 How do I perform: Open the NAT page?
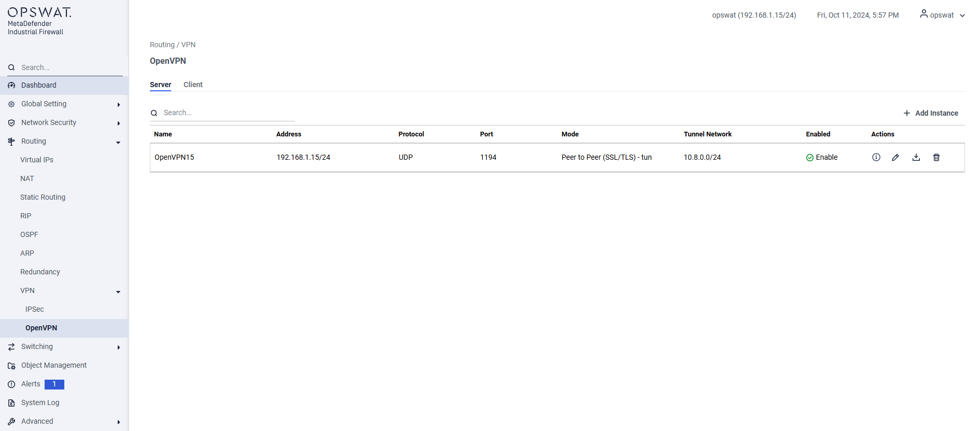pyautogui.click(x=27, y=178)
